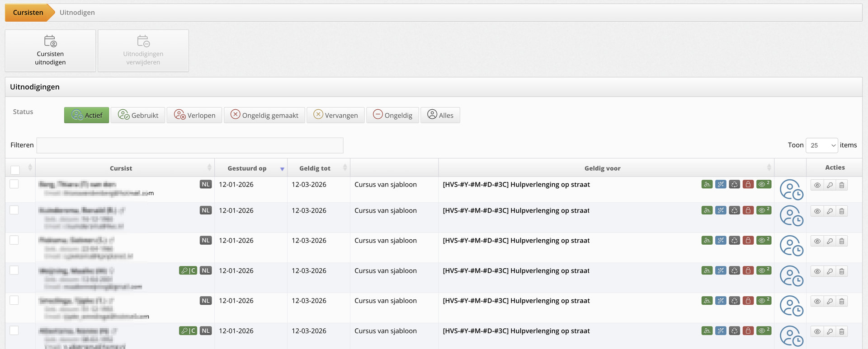The height and width of the screenshot is (349, 868).
Task: Click the green eye badge in the last row
Action: coord(764,331)
